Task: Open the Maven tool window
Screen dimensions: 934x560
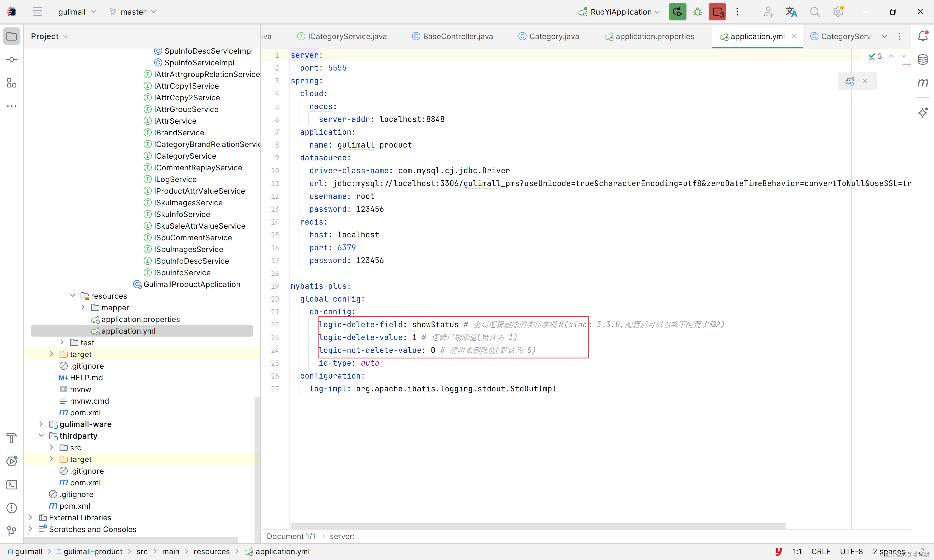Action: pos(923,83)
